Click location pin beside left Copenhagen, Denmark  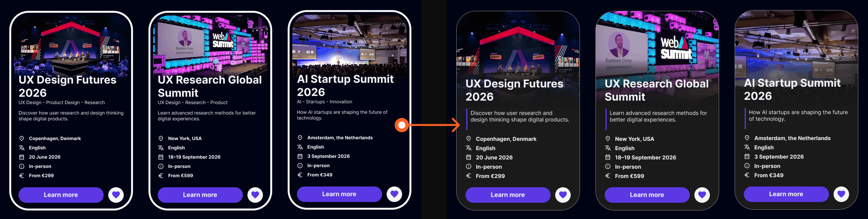point(22,139)
